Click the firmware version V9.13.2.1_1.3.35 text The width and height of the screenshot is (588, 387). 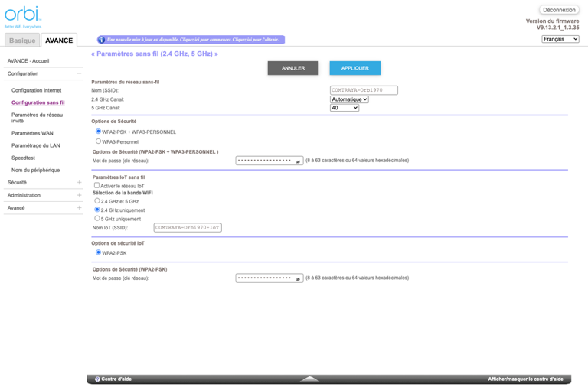pyautogui.click(x=557, y=28)
